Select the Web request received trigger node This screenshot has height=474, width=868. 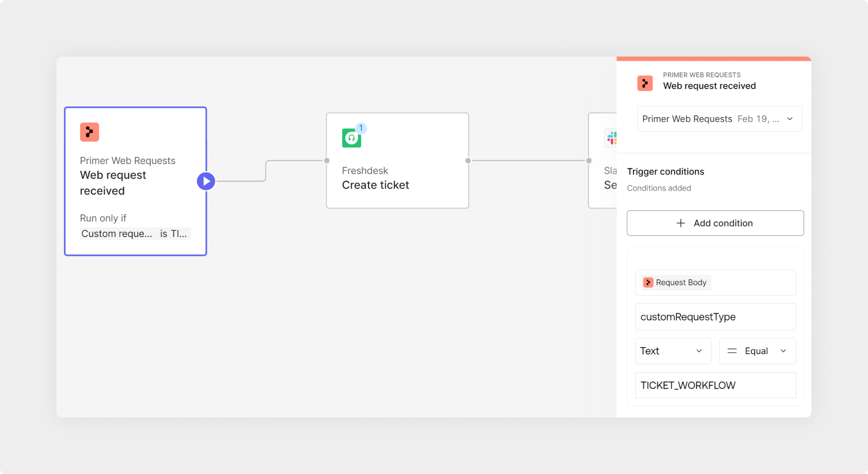[x=136, y=181]
